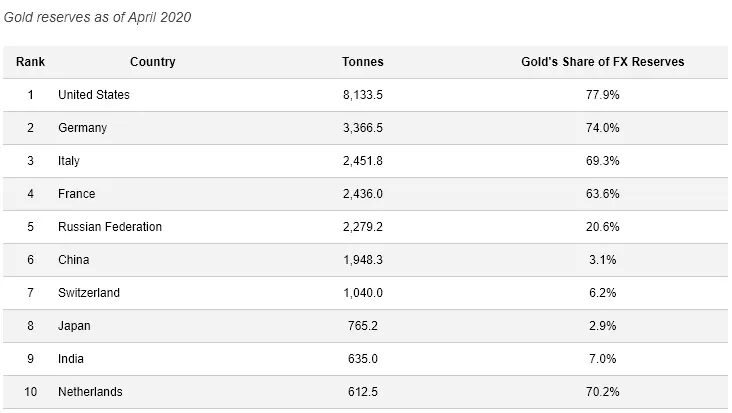The image size is (732, 413).
Task: Click on Italy in the table
Action: tap(69, 161)
